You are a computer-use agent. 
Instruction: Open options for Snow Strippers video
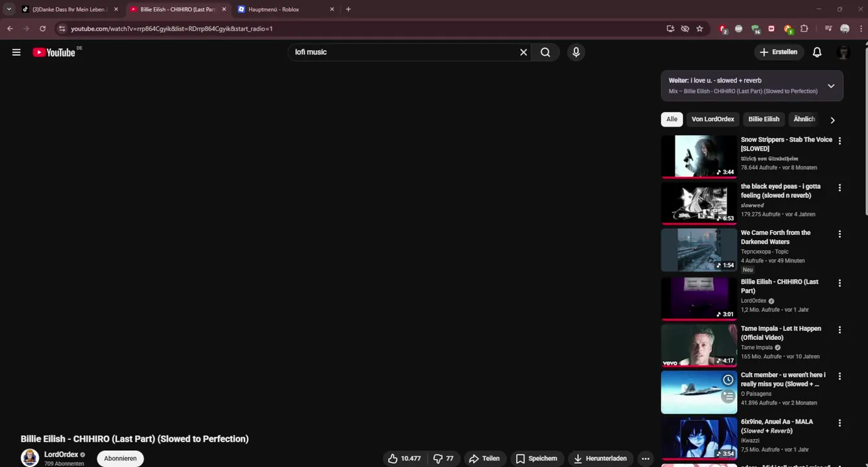coord(839,141)
